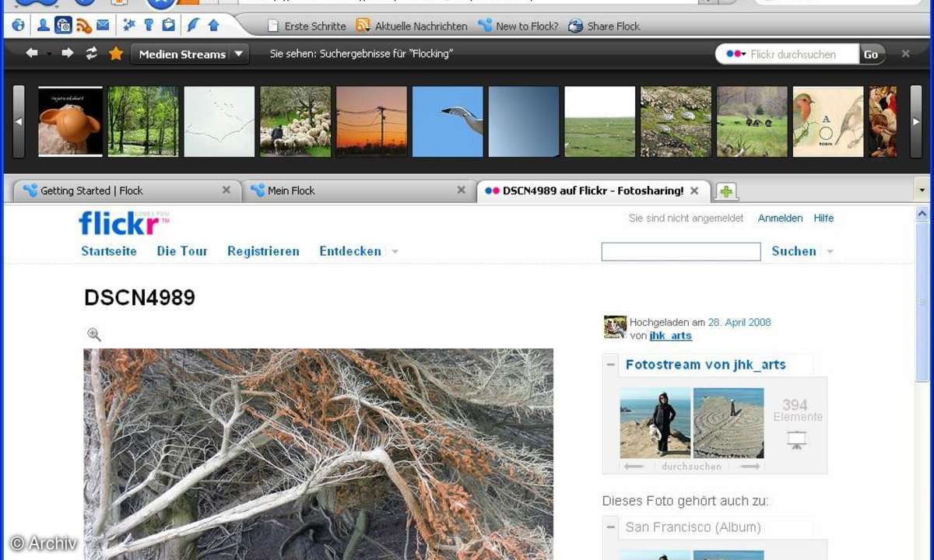Viewport: 934px width, 560px height.
Task: Open jhk_arts user profile link
Action: point(671,336)
